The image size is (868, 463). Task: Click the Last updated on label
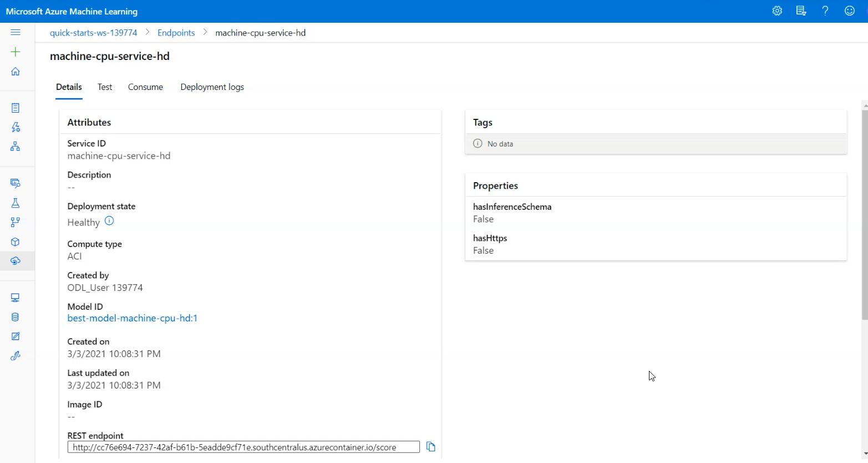[x=98, y=373]
